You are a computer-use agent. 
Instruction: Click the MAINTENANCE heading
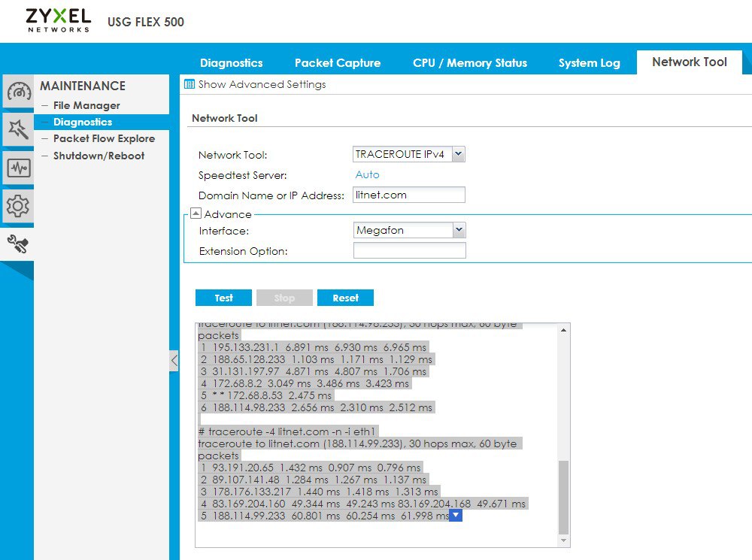coord(83,86)
